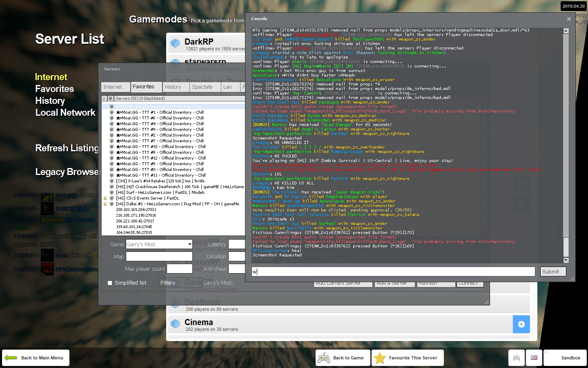Image resolution: width=588 pixels, height=368 pixels.
Task: Click the shield icon beside the HG Surf server
Action: click(x=111, y=193)
